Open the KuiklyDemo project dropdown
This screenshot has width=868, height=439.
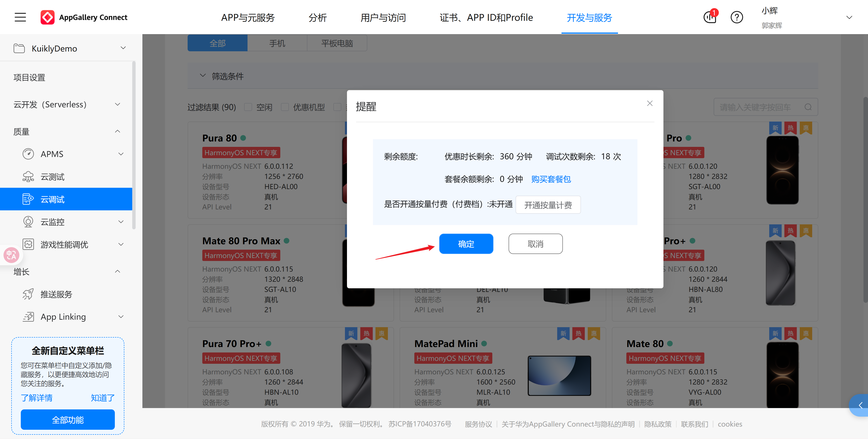pyautogui.click(x=123, y=48)
